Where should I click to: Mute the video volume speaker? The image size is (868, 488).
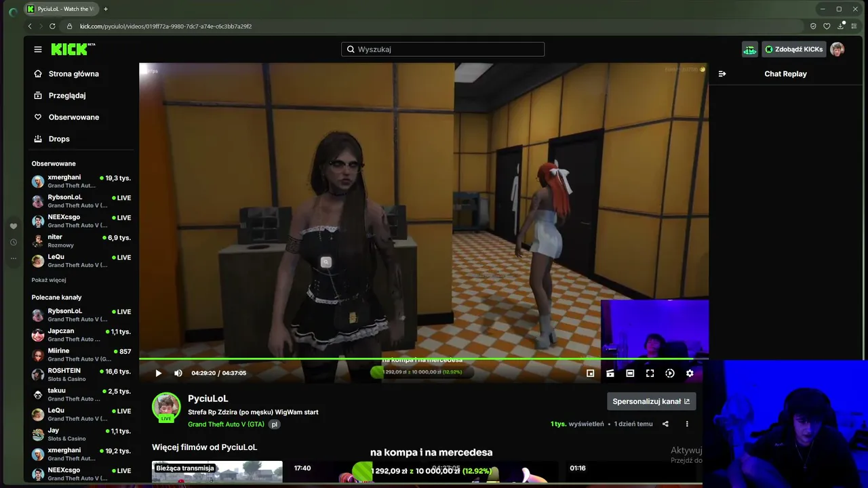(x=178, y=373)
